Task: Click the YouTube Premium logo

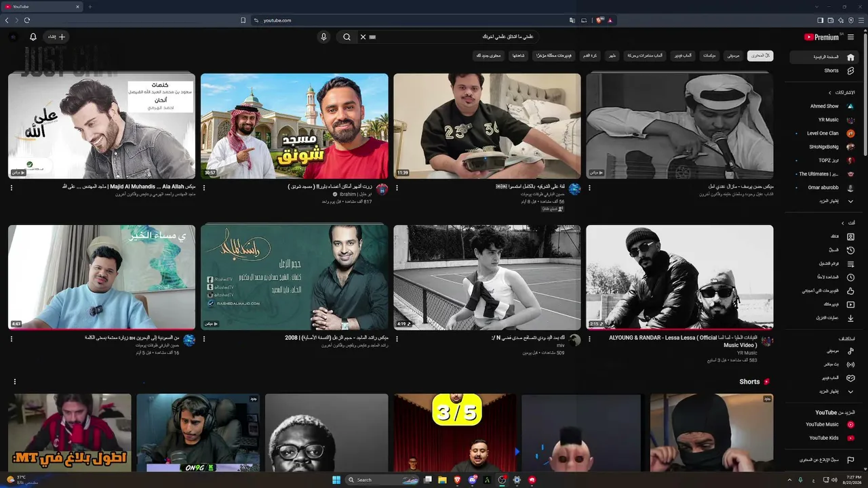Action: point(821,37)
